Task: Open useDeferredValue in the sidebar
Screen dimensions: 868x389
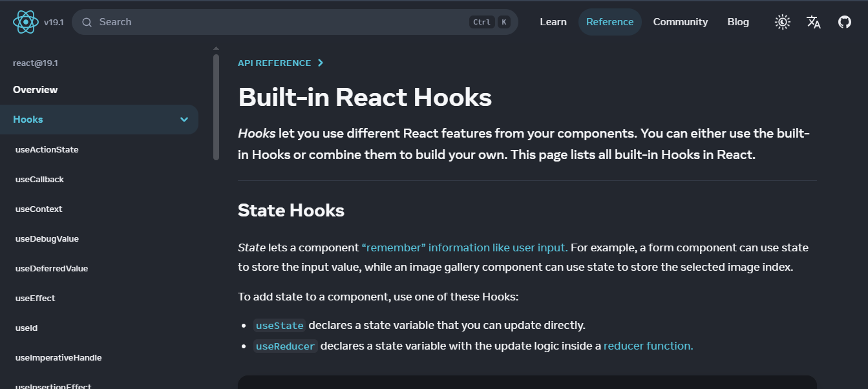Action: (52, 268)
